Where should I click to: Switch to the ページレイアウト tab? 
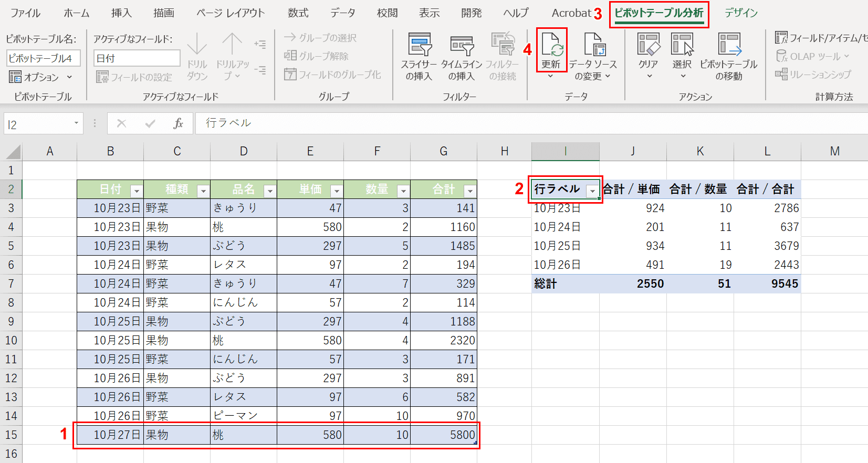231,13
